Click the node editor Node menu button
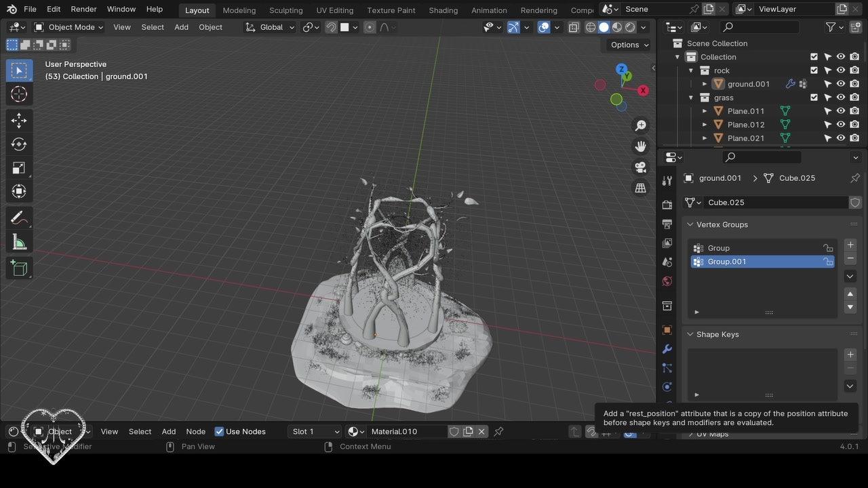The width and height of the screenshot is (868, 488). tap(195, 432)
